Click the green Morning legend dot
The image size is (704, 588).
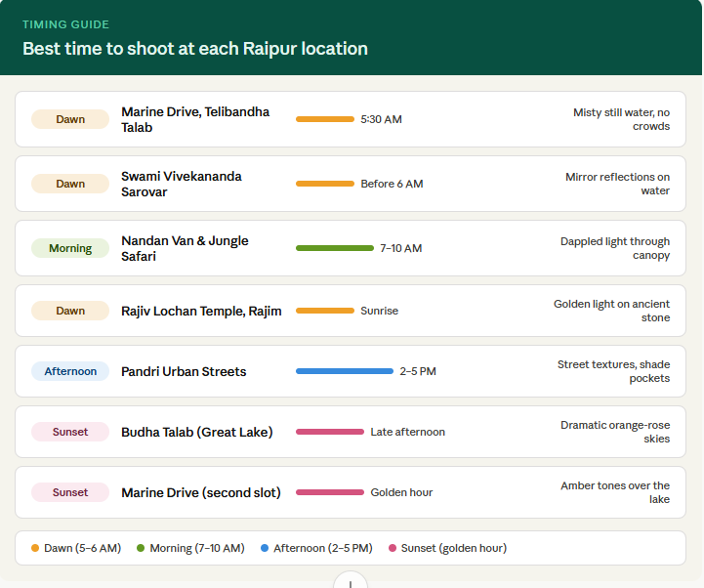pyautogui.click(x=141, y=548)
